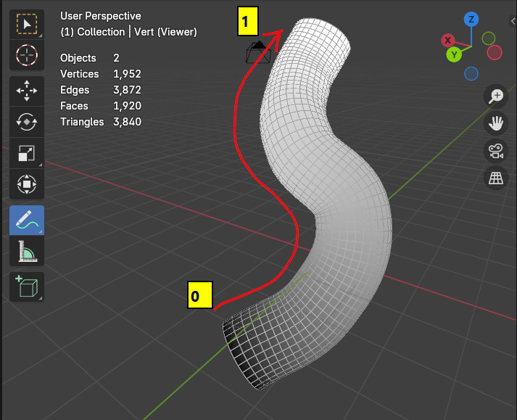This screenshot has height=420, width=517.
Task: Click the negative Y axis green circle
Action: click(488, 38)
